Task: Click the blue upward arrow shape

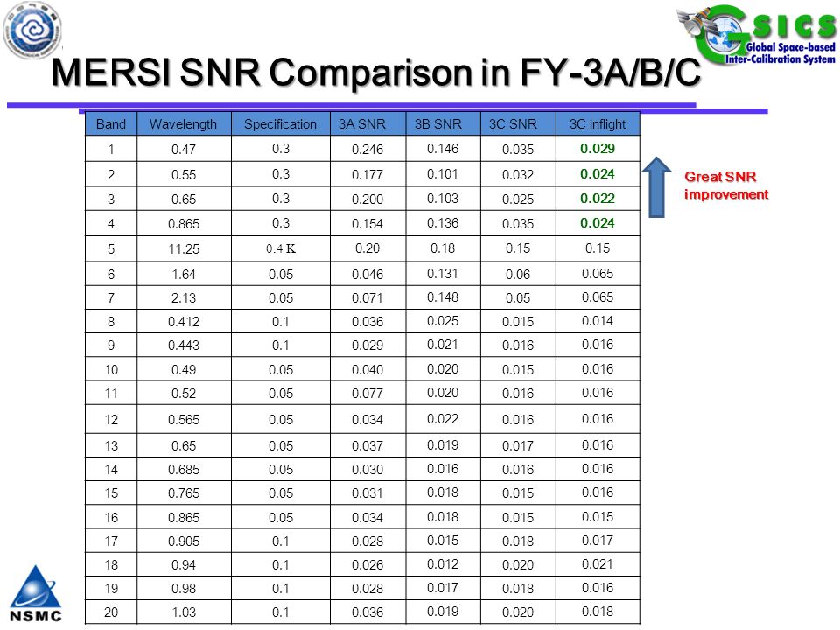Action: 657,187
